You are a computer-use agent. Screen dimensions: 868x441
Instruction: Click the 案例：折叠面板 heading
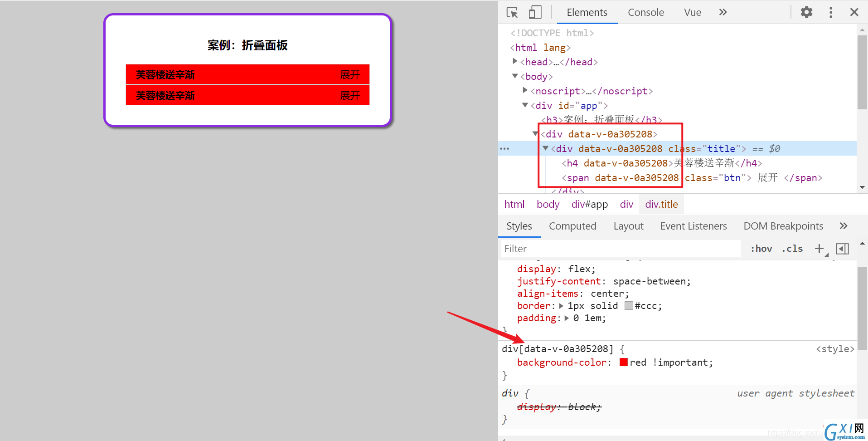[x=247, y=45]
